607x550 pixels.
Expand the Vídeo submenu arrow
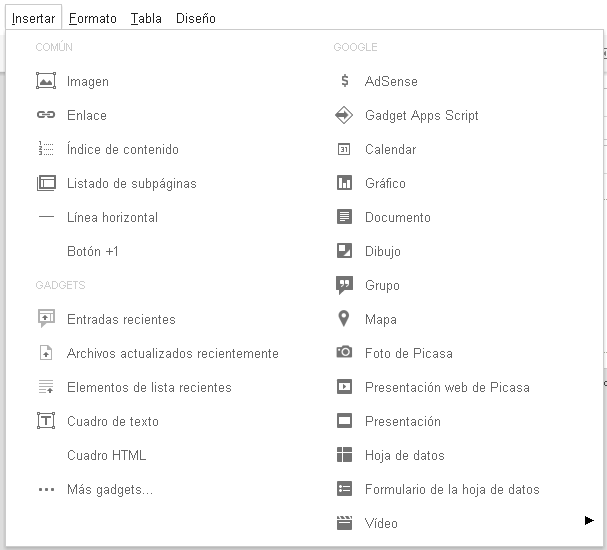coord(589,520)
